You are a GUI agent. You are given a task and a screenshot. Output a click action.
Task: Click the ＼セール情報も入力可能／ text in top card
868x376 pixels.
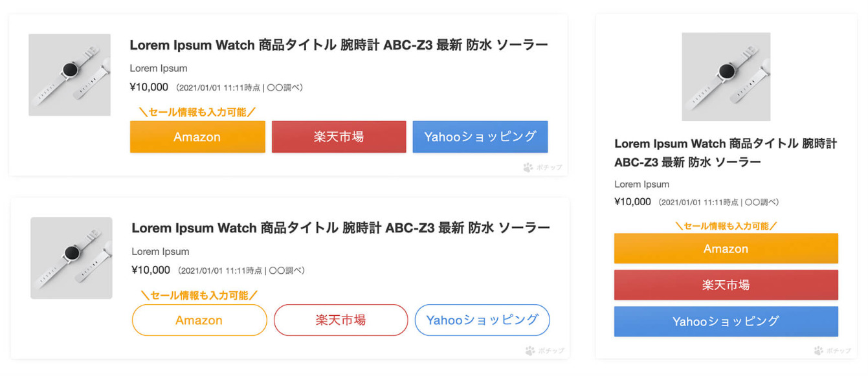197,112
